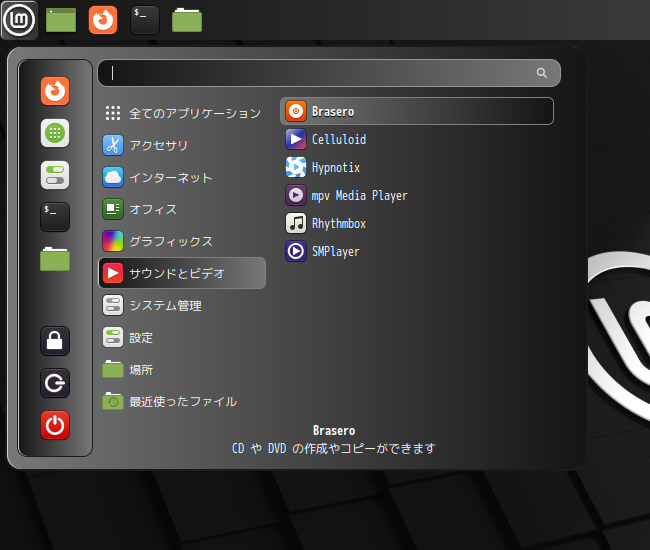Click the log out button
Screen dimensions: 650x550
tap(55, 383)
